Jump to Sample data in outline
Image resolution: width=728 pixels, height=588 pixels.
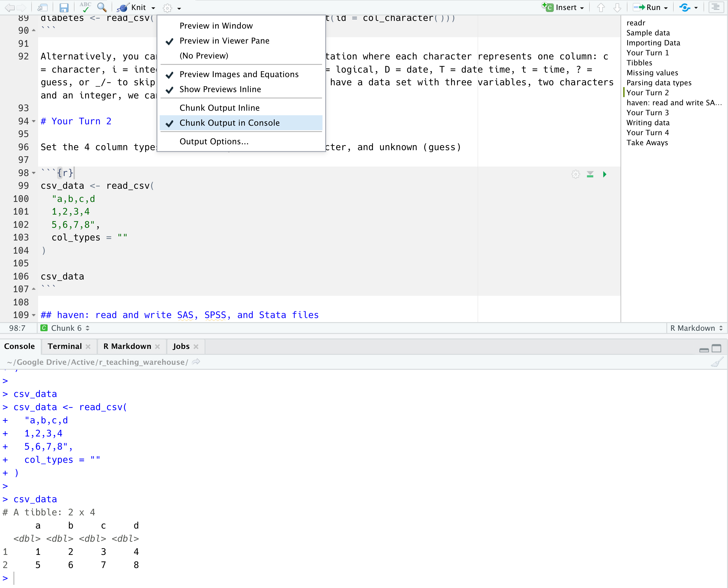coord(648,33)
